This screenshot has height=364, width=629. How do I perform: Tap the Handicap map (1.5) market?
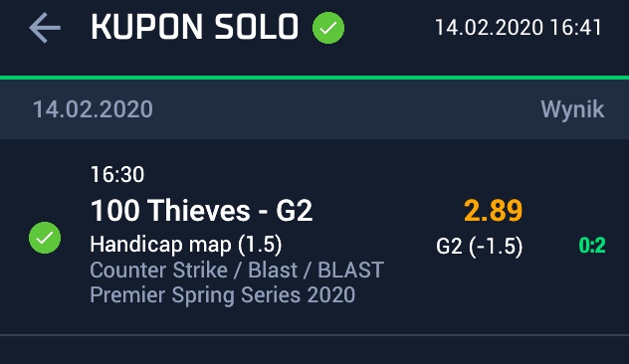(186, 245)
